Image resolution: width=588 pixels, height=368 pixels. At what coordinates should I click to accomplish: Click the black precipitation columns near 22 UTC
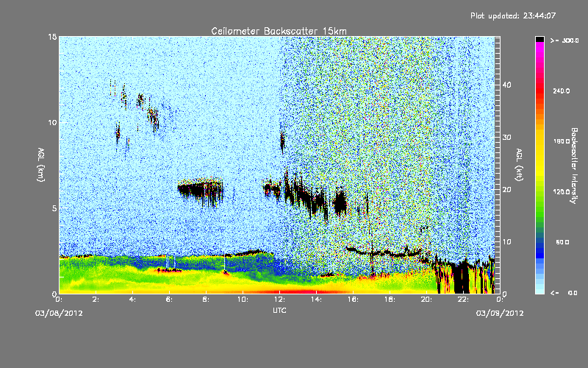[462, 278]
